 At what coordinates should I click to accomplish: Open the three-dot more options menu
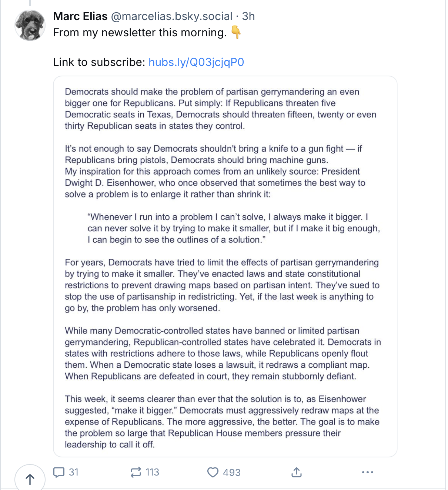point(367,472)
